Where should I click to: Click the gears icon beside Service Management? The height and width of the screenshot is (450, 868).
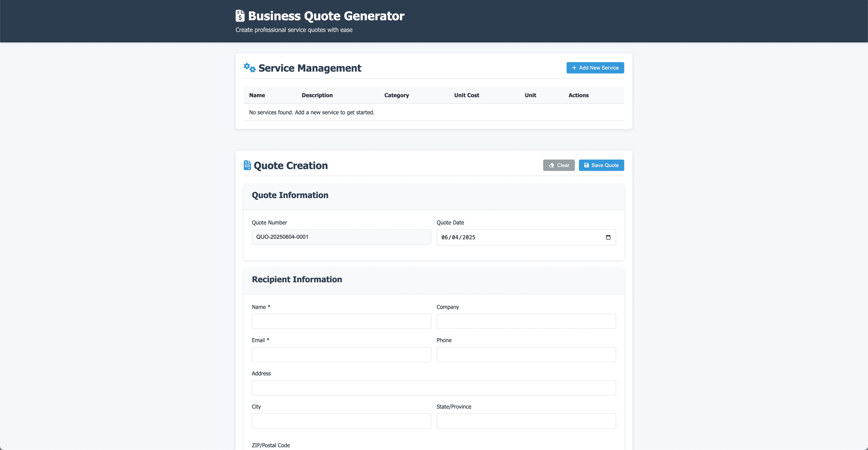[x=250, y=68]
